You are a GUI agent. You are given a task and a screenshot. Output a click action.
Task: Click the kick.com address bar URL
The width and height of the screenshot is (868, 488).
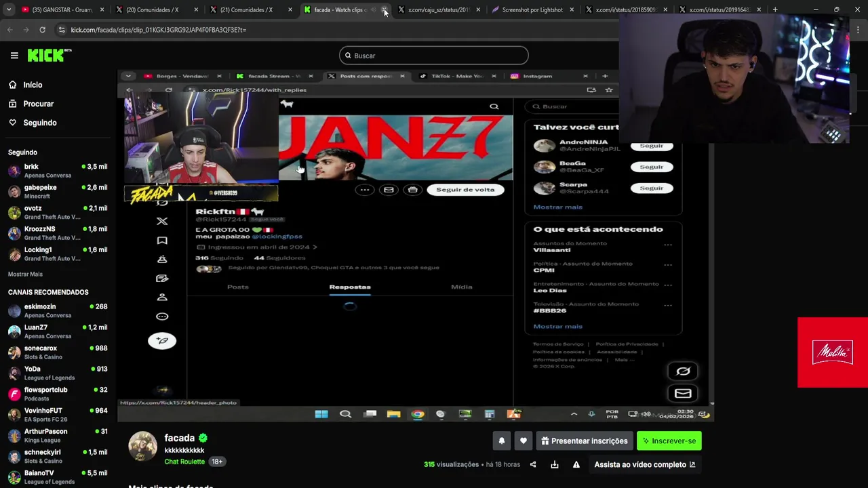pos(158,30)
